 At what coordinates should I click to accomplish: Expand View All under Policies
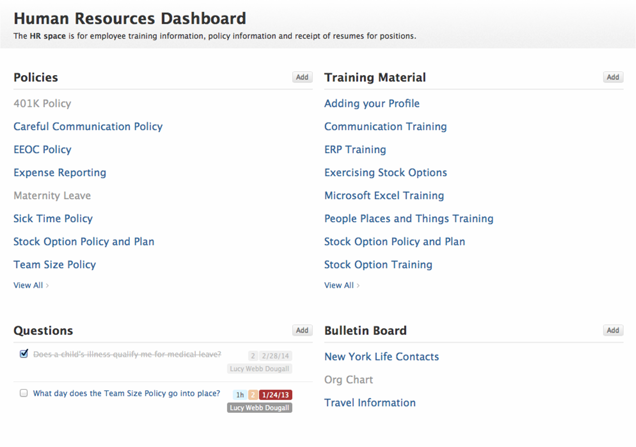pos(30,285)
